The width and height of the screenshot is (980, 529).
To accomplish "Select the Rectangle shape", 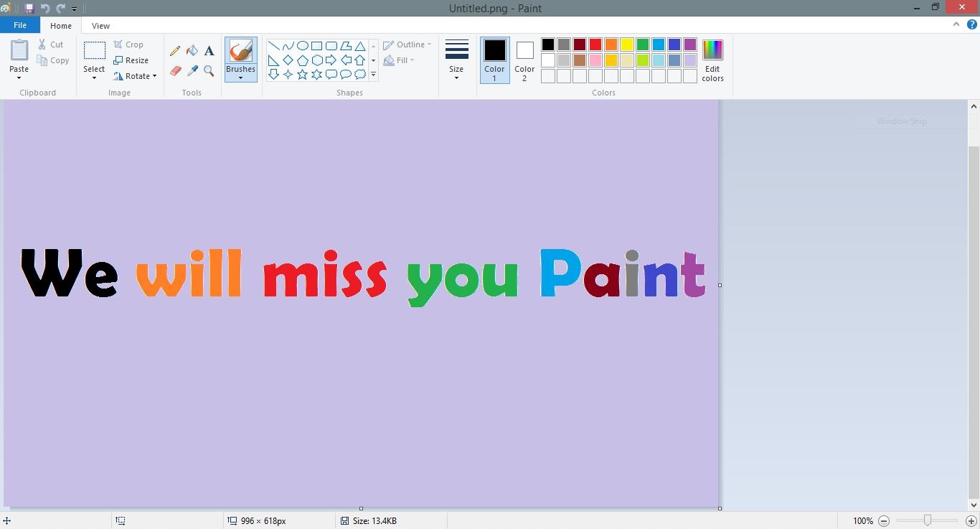I will tap(316, 46).
